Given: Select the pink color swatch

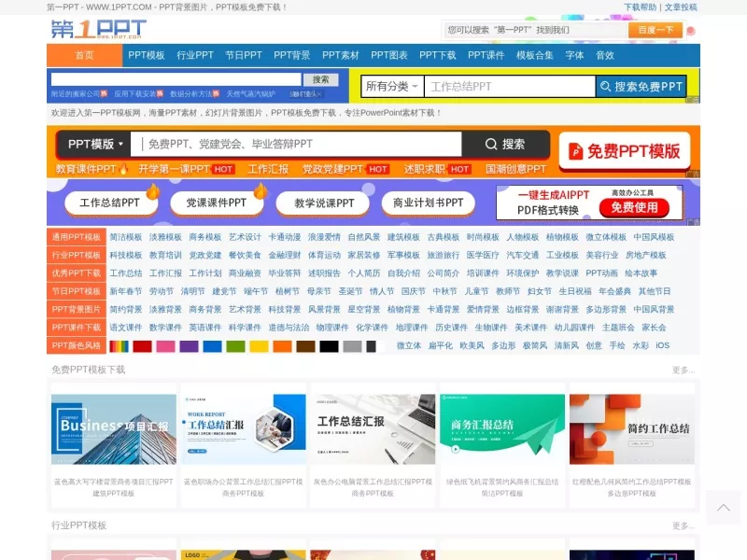Looking at the screenshot, I should (166, 346).
